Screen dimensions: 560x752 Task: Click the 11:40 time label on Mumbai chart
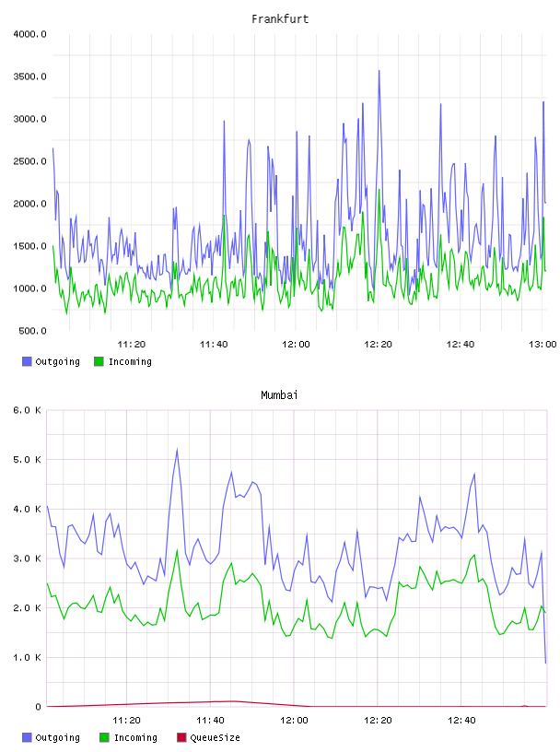(210, 721)
